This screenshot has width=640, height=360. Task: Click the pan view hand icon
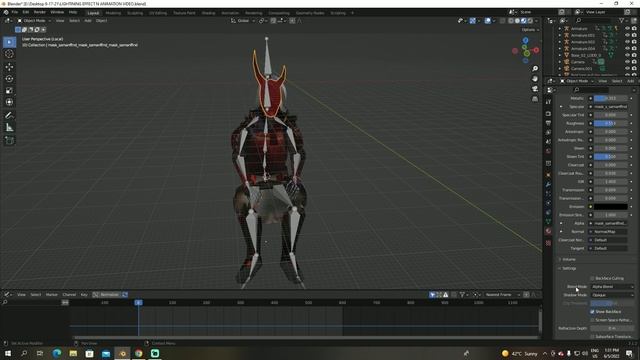(x=535, y=78)
